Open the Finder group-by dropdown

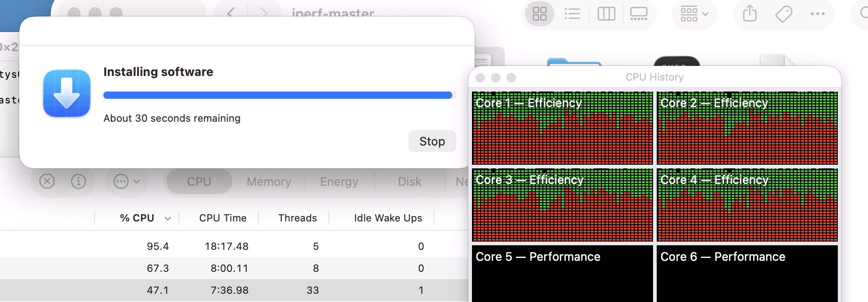point(694,14)
